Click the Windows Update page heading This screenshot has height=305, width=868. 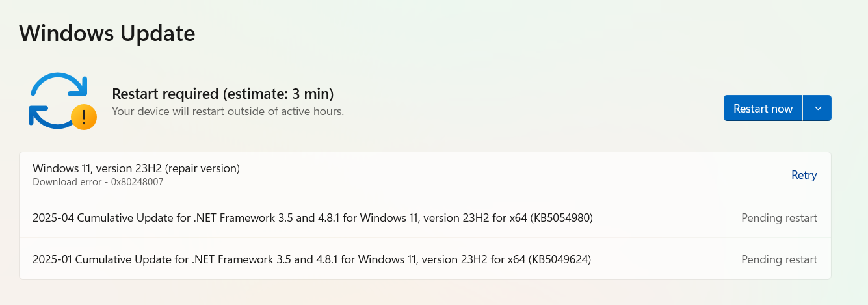(x=107, y=33)
